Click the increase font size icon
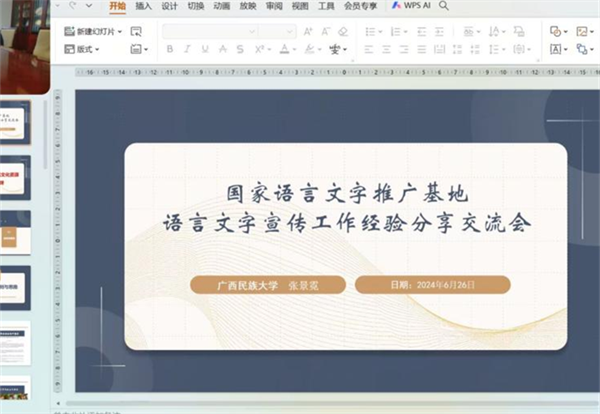Image resolution: width=600 pixels, height=414 pixels. (308, 31)
